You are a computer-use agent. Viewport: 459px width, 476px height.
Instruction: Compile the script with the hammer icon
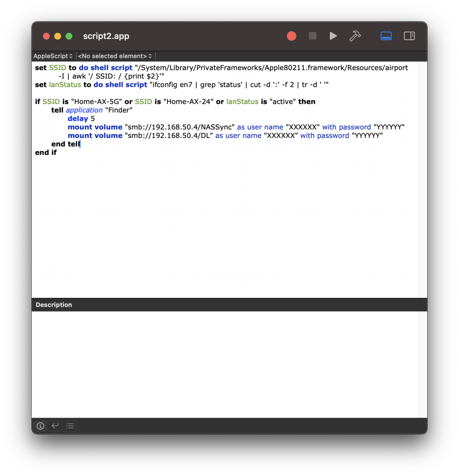click(x=355, y=36)
